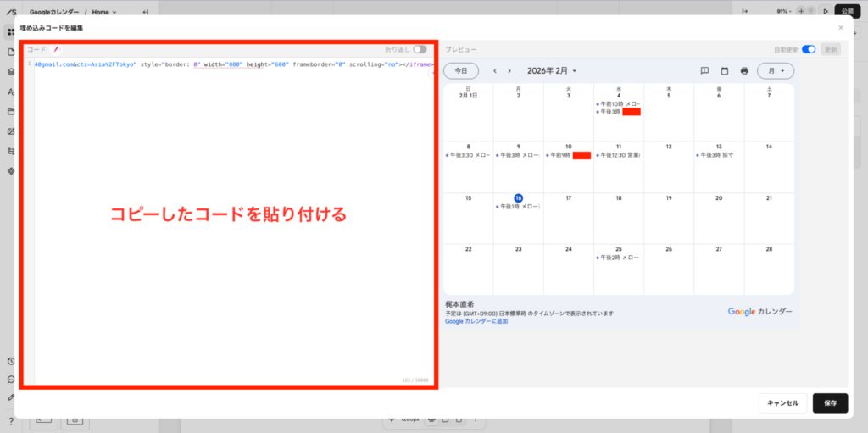Close the embed code dialog with X
The height and width of the screenshot is (433, 868).
point(840,28)
